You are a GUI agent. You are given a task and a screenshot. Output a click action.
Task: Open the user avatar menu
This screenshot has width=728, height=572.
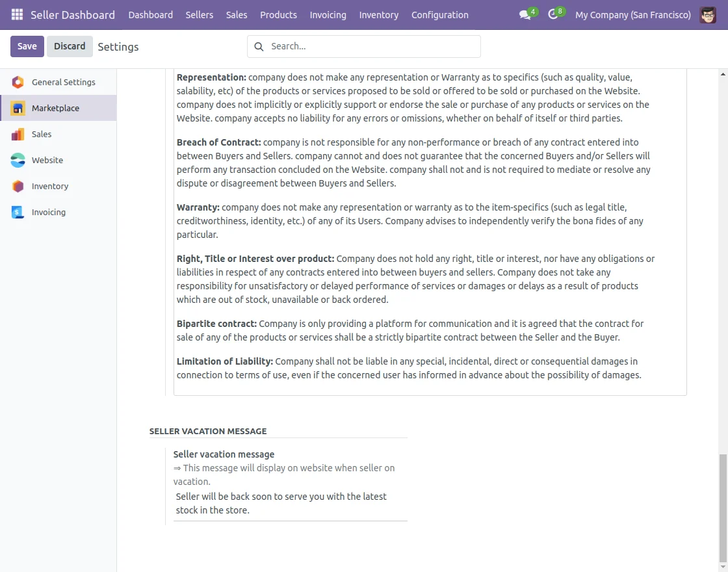[708, 14]
